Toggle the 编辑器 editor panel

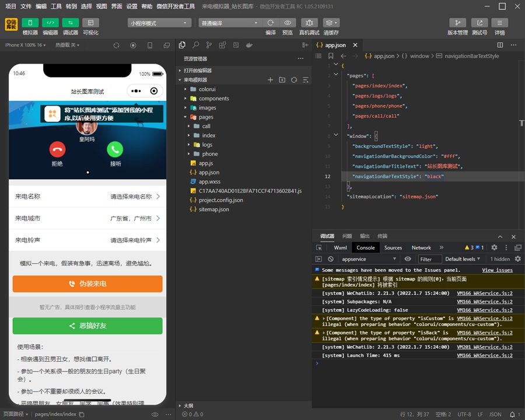click(x=50, y=23)
